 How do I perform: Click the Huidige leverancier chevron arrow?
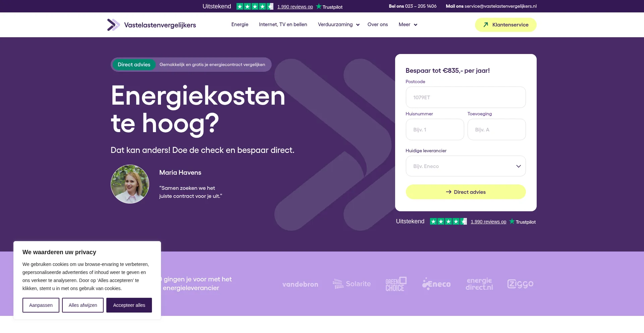click(x=519, y=166)
